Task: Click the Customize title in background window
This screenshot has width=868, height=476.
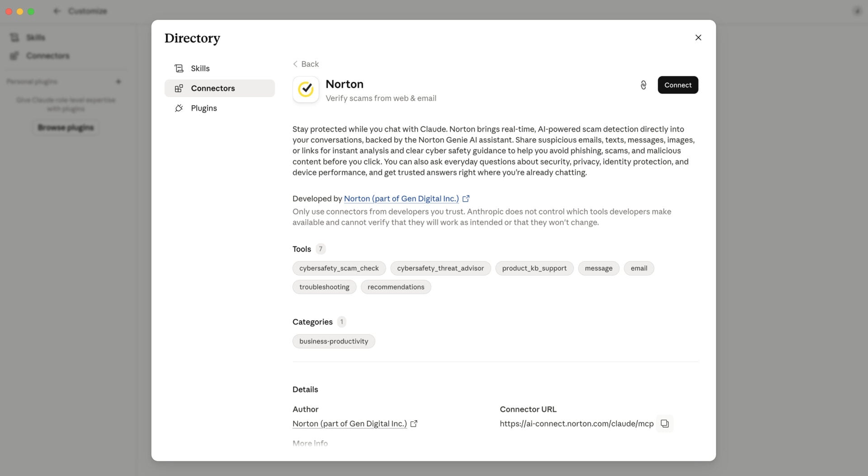Action: [x=88, y=11]
